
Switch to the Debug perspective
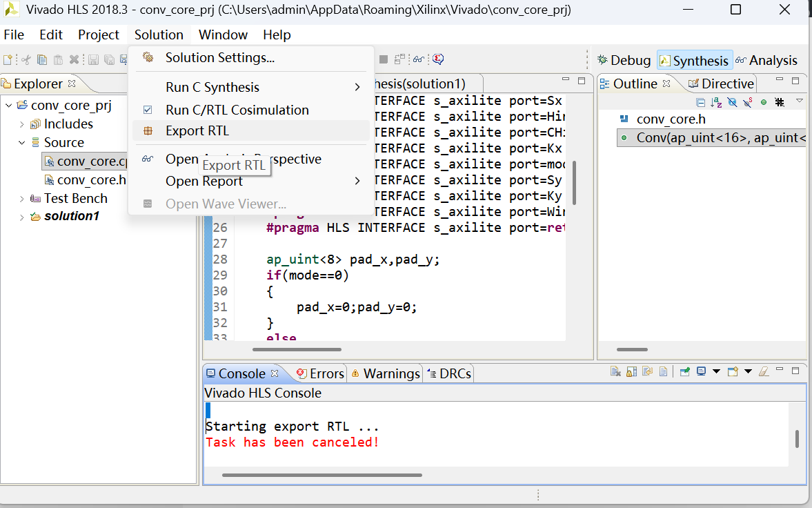tap(624, 60)
